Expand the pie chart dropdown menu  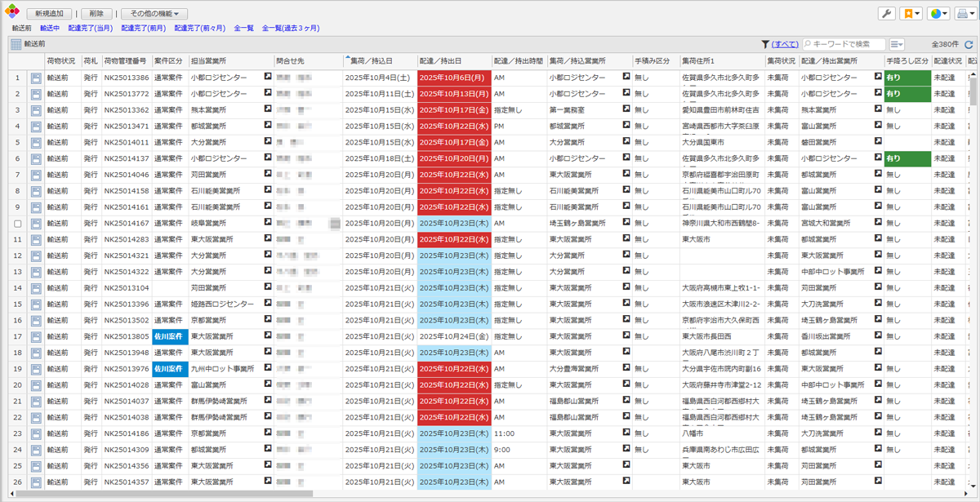938,14
